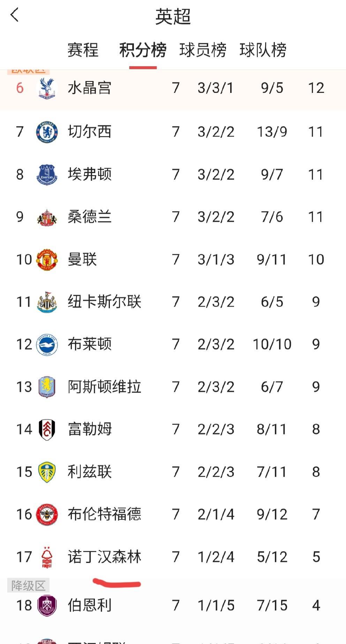Tap the Brentford club crest
The image size is (346, 644).
pyautogui.click(x=47, y=514)
